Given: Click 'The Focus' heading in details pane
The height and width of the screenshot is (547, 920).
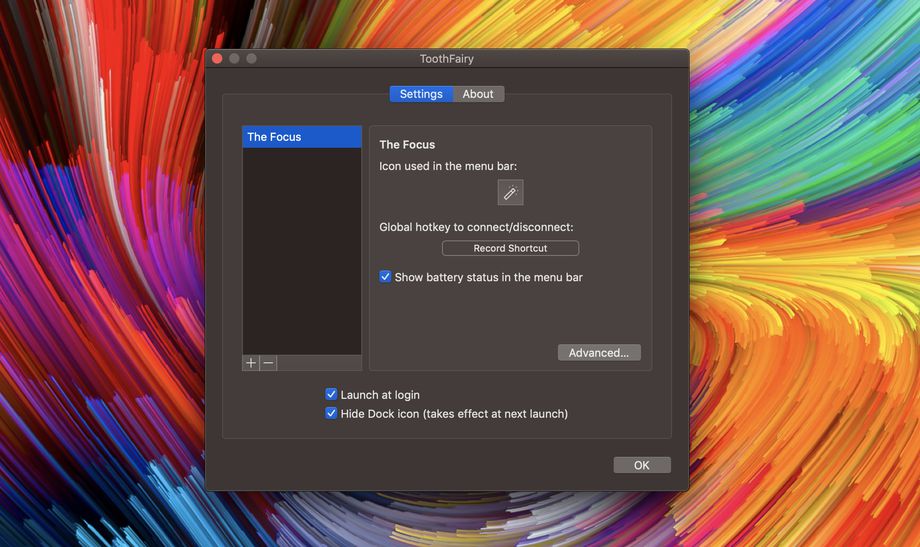Looking at the screenshot, I should click(407, 144).
